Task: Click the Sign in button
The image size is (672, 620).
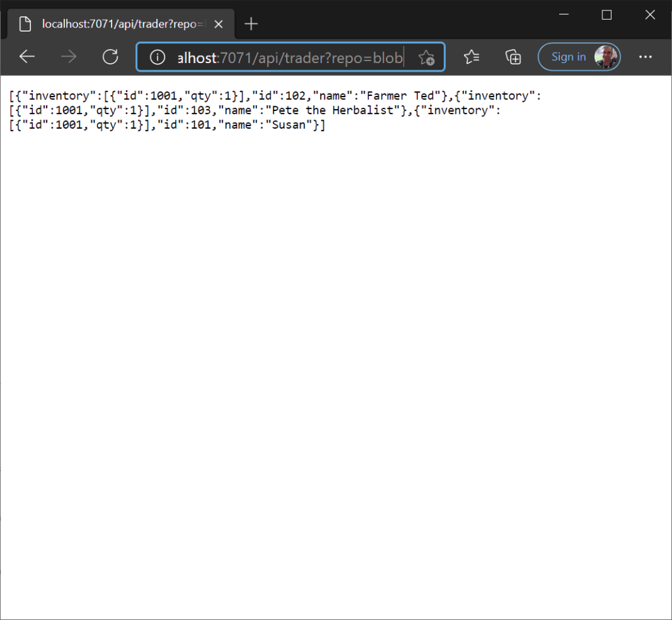Action: 568,57
